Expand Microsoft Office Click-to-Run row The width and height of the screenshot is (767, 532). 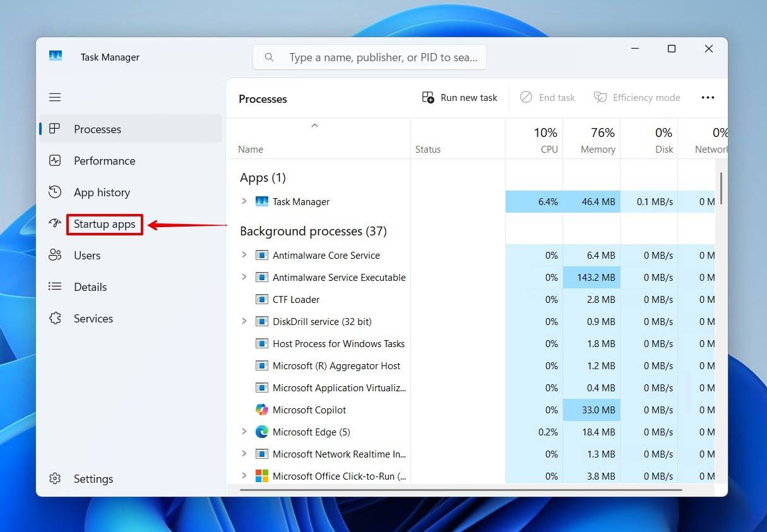pyautogui.click(x=244, y=476)
